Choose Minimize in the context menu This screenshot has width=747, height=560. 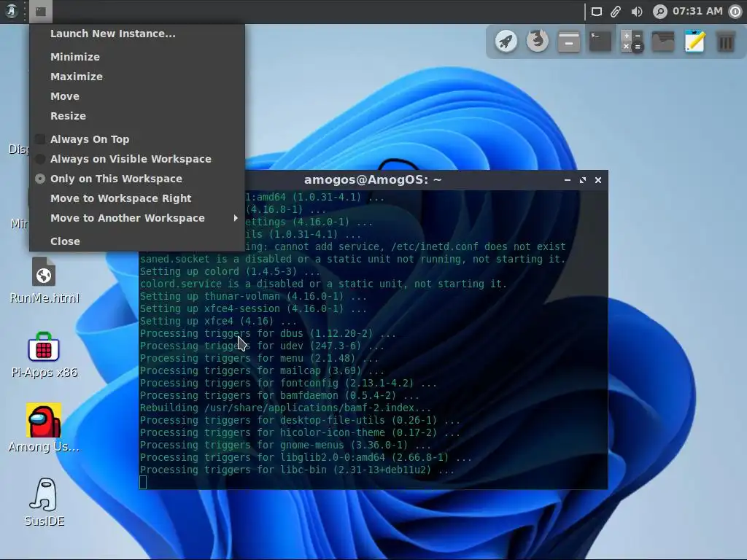[x=137, y=57]
